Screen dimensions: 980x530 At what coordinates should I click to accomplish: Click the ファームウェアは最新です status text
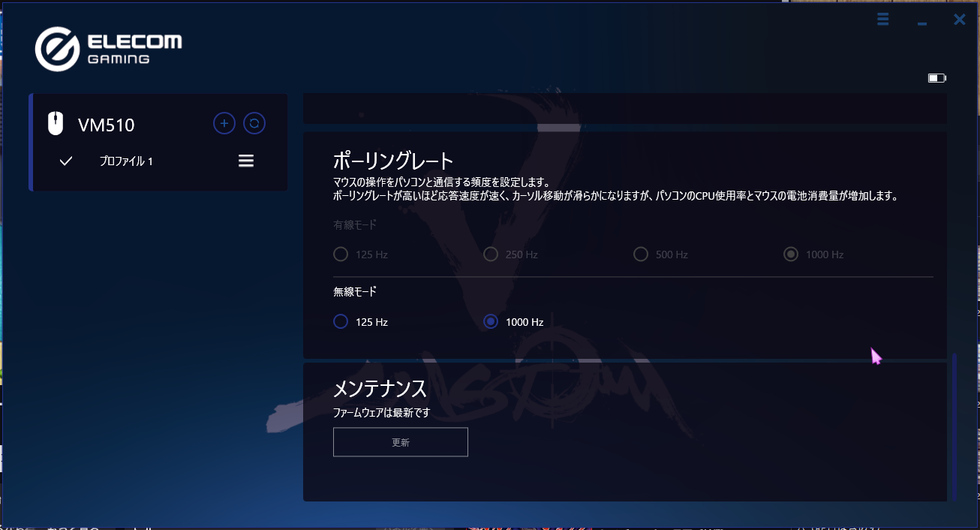[x=381, y=412]
